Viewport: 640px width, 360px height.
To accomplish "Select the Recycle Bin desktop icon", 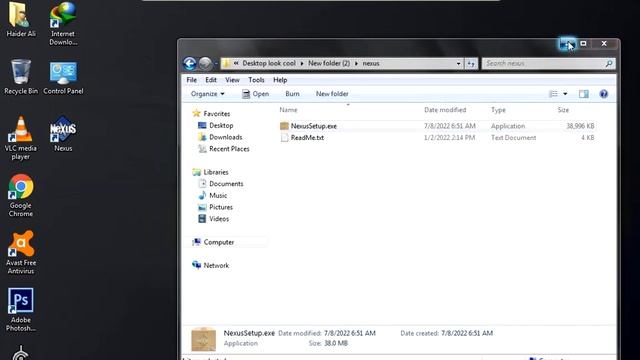I will coord(20,77).
